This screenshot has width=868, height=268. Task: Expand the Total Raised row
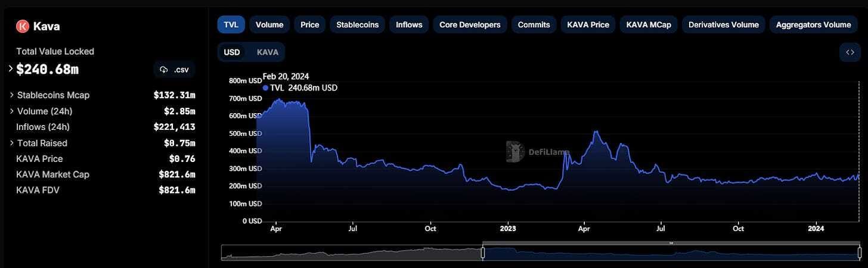[x=12, y=143]
